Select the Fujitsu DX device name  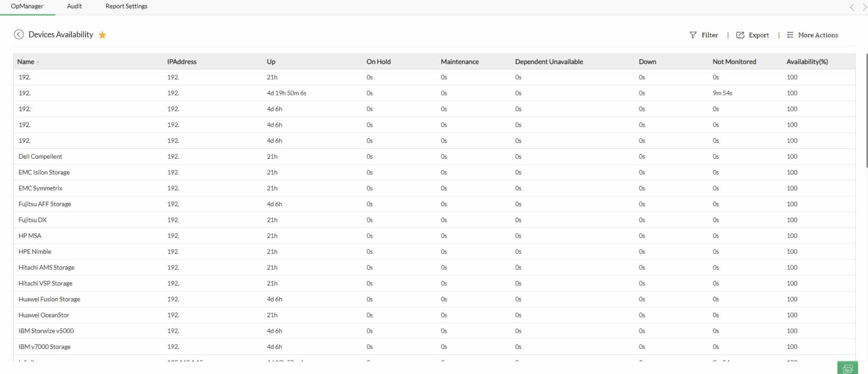pos(33,220)
